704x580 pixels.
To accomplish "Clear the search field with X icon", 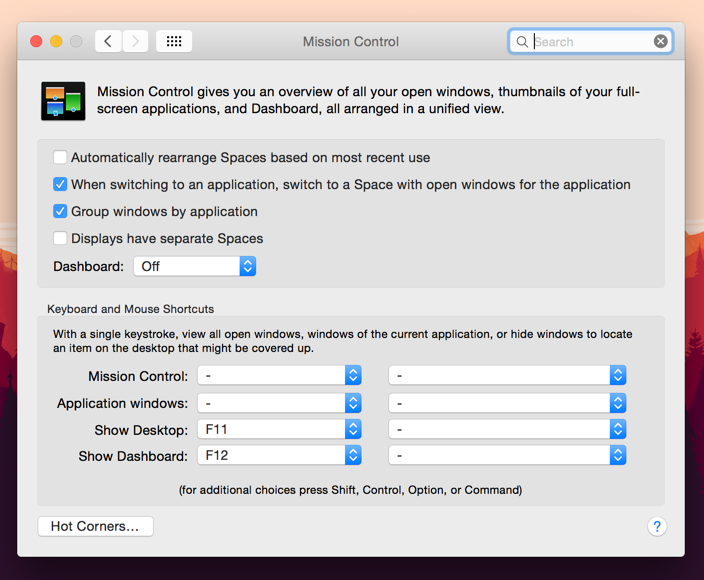I will pyautogui.click(x=660, y=41).
